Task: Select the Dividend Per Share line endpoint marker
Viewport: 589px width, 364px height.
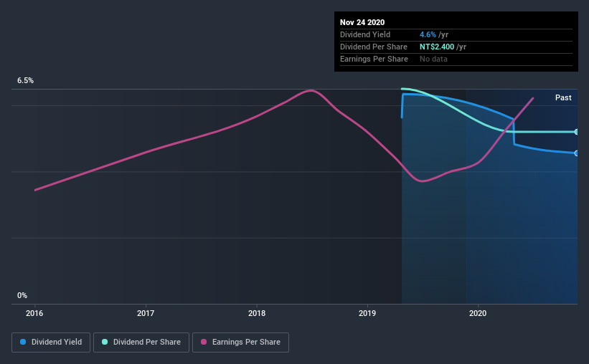Action: tap(576, 132)
